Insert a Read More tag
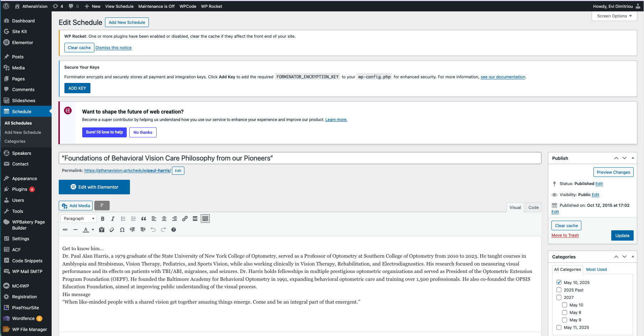644x336 pixels. (195, 219)
